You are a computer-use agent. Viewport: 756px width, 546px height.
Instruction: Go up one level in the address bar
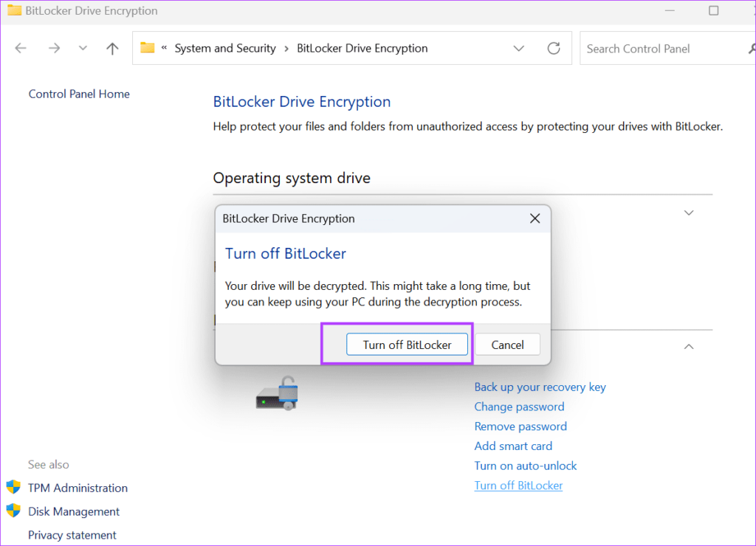111,48
